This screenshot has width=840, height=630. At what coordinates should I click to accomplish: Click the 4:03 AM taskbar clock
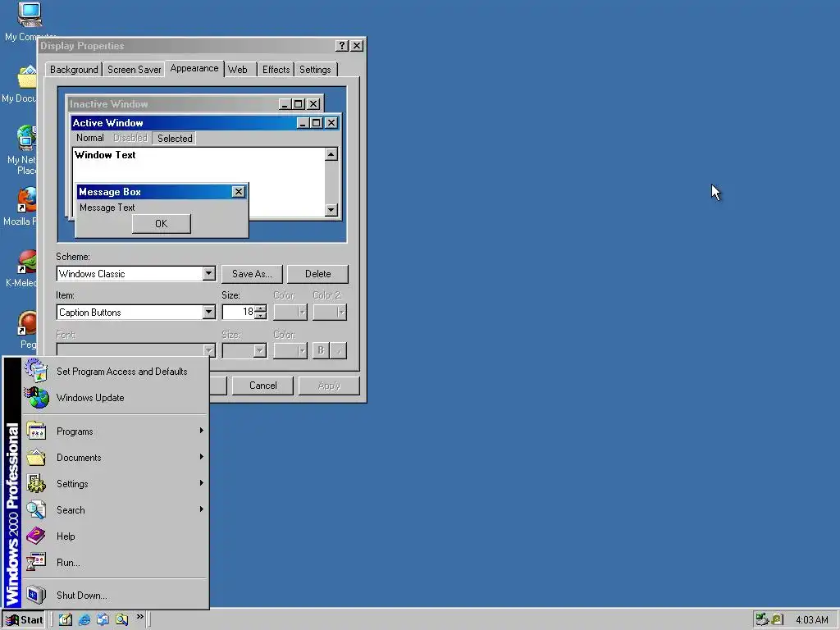click(811, 620)
